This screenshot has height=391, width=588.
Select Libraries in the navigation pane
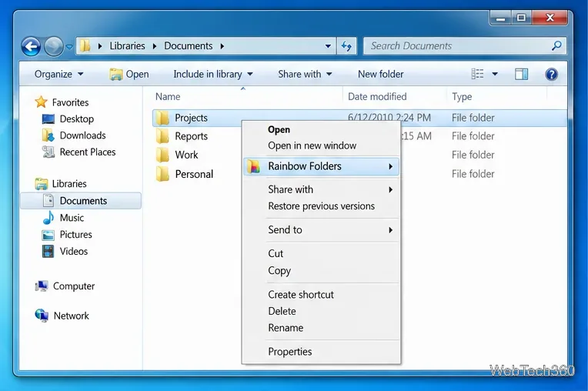[x=69, y=184]
